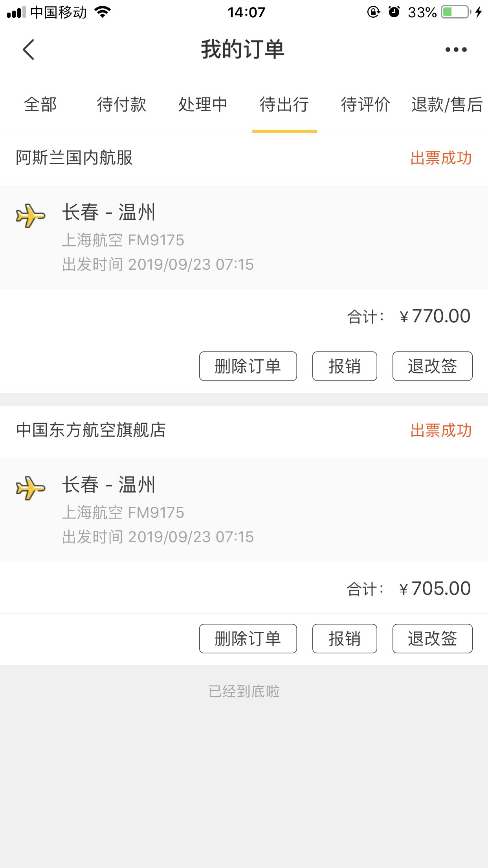This screenshot has width=488, height=868.
Task: Tap the battery icon in status bar
Action: (x=456, y=12)
